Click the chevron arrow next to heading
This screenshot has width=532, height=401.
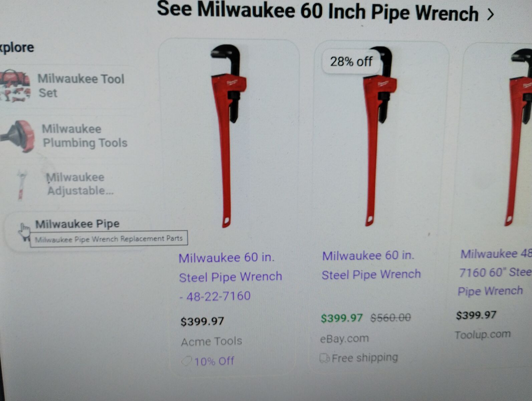[490, 15]
